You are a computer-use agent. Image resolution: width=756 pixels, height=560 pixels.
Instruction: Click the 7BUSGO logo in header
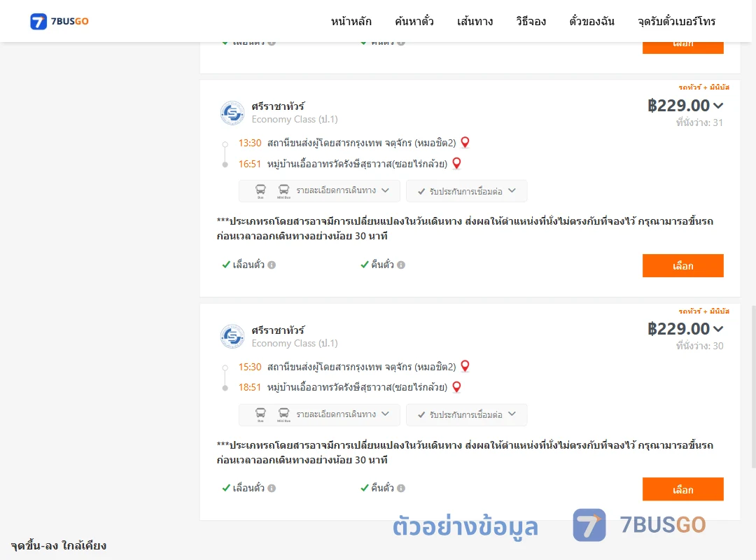tap(59, 21)
